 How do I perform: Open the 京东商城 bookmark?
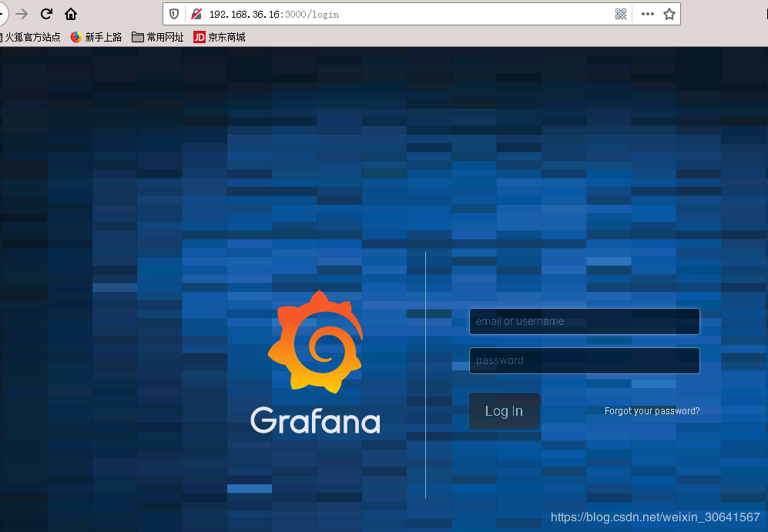[220, 37]
